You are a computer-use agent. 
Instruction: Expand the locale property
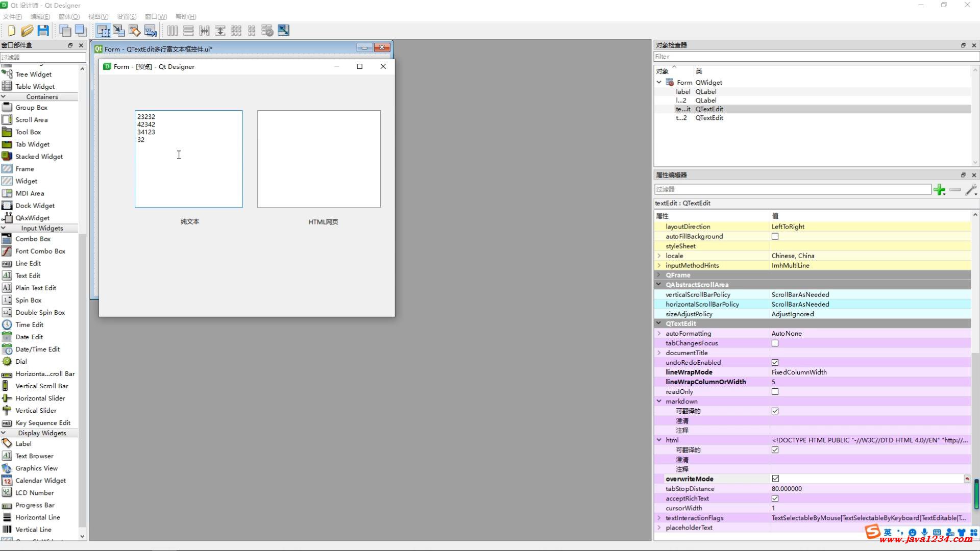click(x=659, y=256)
